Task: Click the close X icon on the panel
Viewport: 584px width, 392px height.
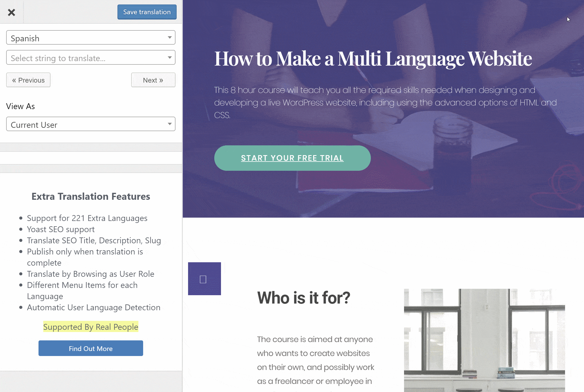Action: tap(11, 12)
